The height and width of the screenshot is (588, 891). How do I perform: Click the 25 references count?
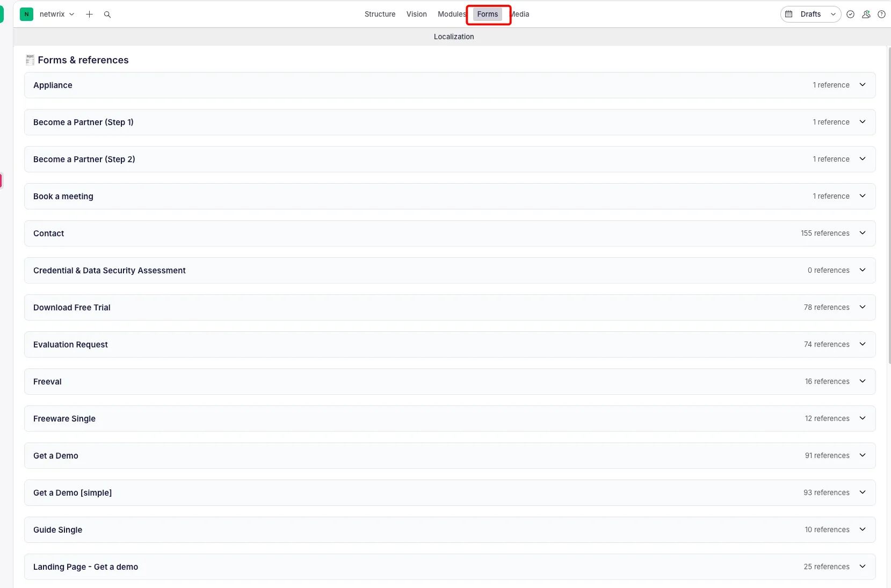pyautogui.click(x=827, y=567)
